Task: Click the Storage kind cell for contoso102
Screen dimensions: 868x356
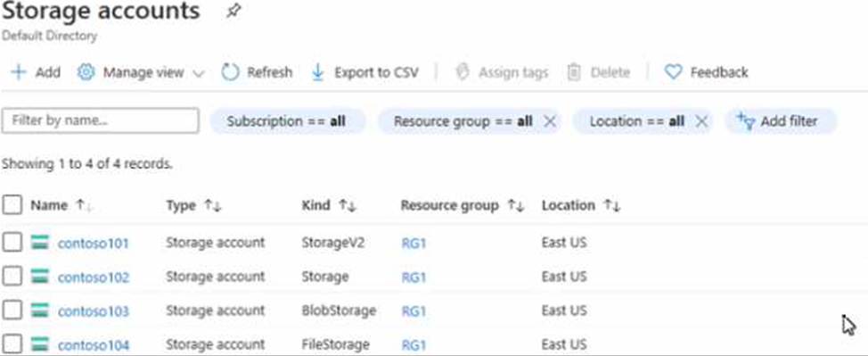Action: point(325,277)
